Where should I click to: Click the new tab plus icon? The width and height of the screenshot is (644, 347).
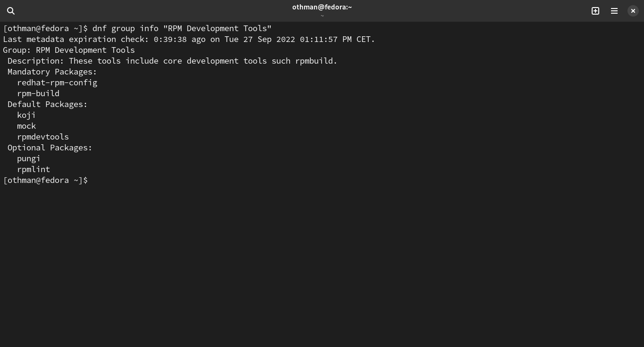(x=595, y=11)
